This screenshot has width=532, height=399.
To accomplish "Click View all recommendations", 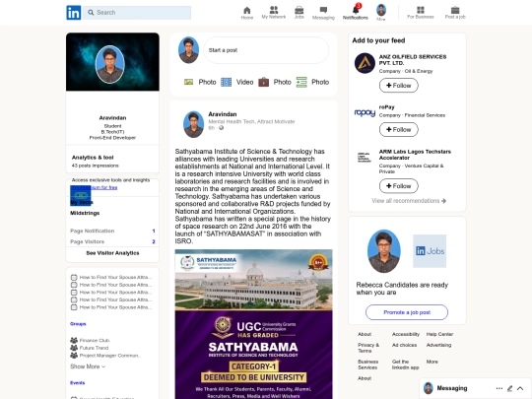I will (409, 201).
